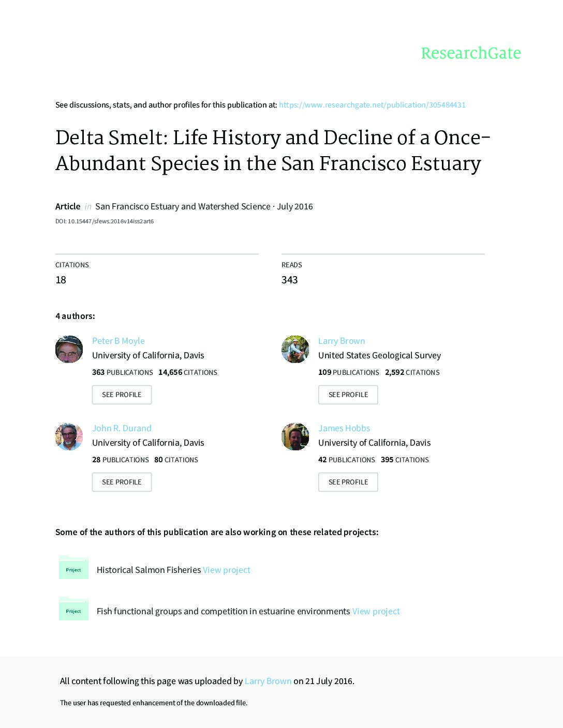The image size is (563, 728).
Task: Open John R. Durand author link
Action: click(x=122, y=428)
